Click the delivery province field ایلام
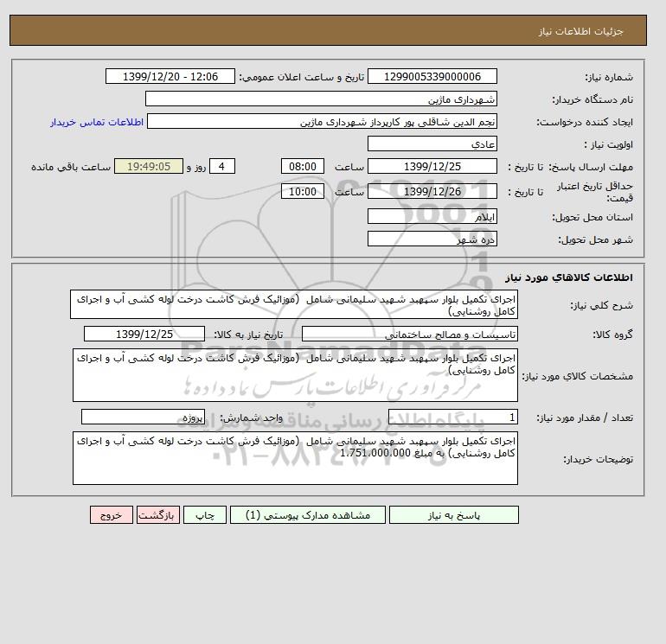666x644 pixels. (432, 216)
